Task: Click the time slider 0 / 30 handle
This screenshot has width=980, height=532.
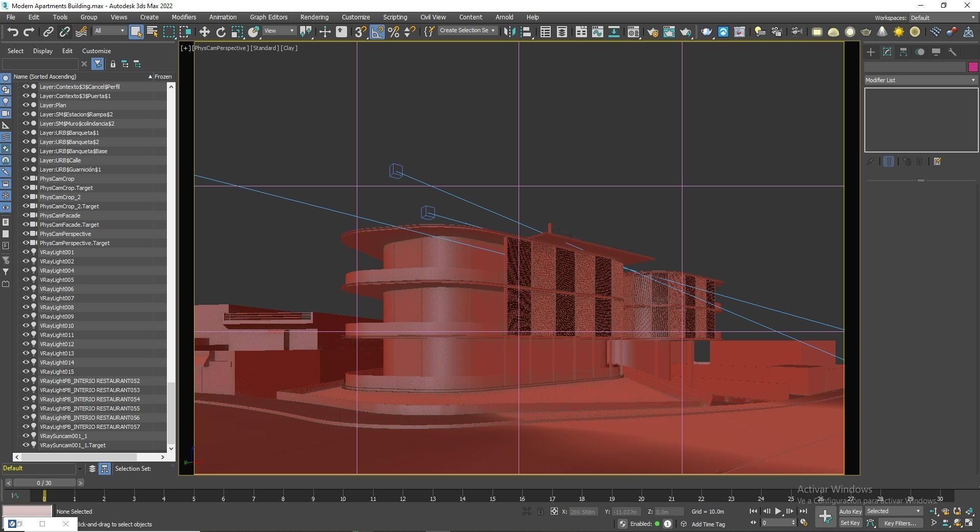Action: coord(44,483)
